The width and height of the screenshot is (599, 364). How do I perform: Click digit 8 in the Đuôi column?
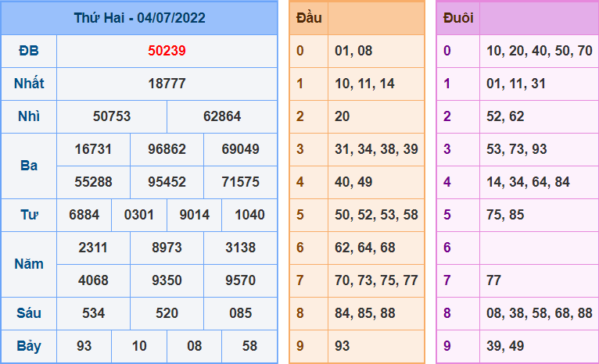(447, 313)
